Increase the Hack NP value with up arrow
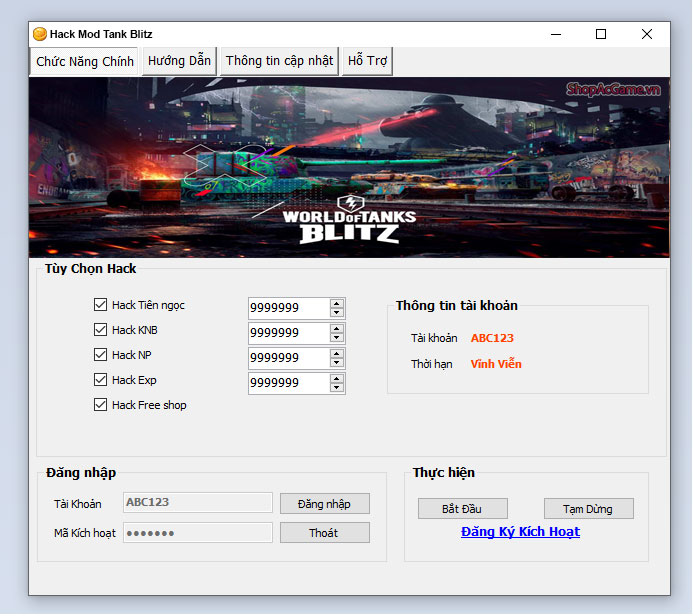The height and width of the screenshot is (616, 693). [337, 354]
